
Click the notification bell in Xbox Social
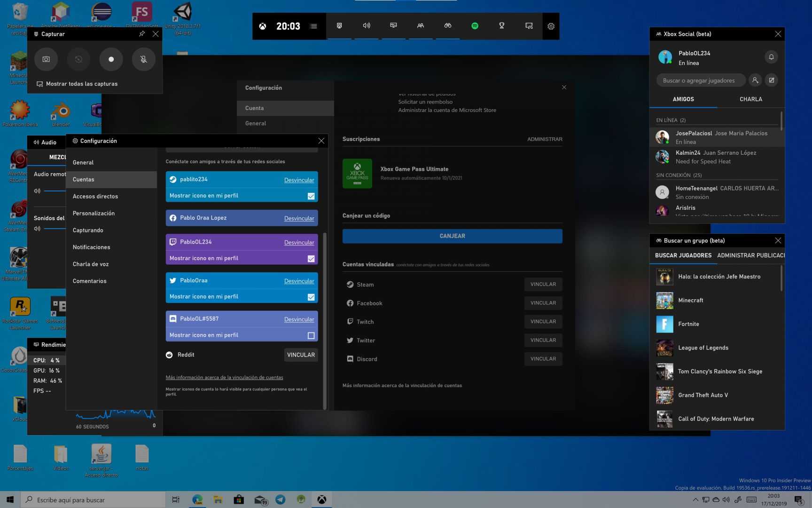click(x=771, y=57)
